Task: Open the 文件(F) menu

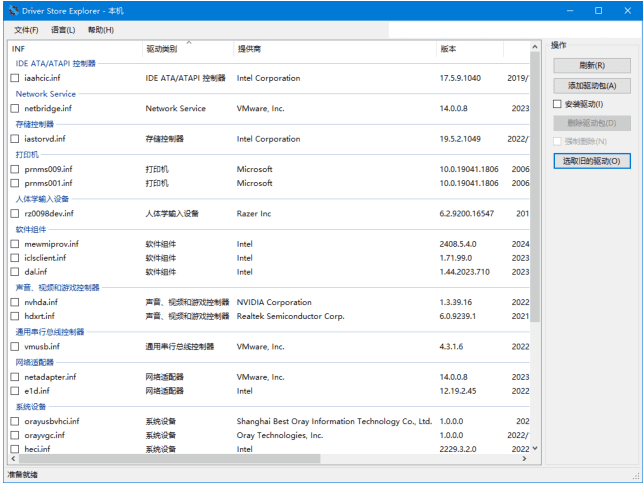Action: pos(26,29)
